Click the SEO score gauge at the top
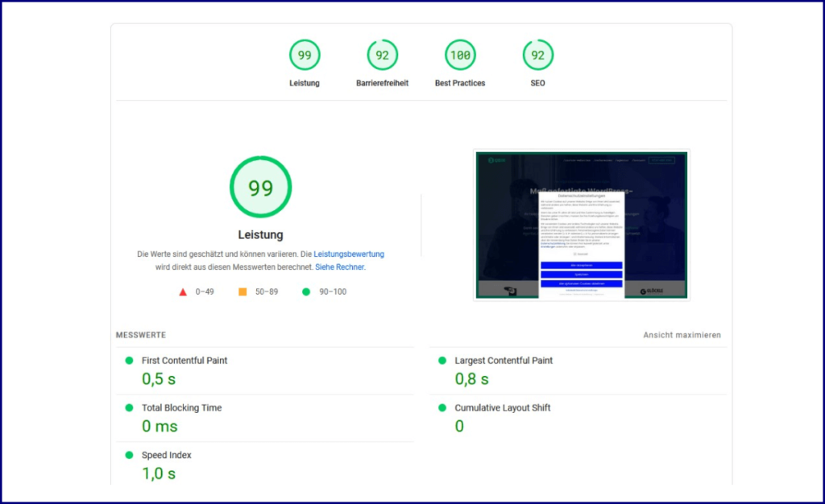 click(537, 54)
